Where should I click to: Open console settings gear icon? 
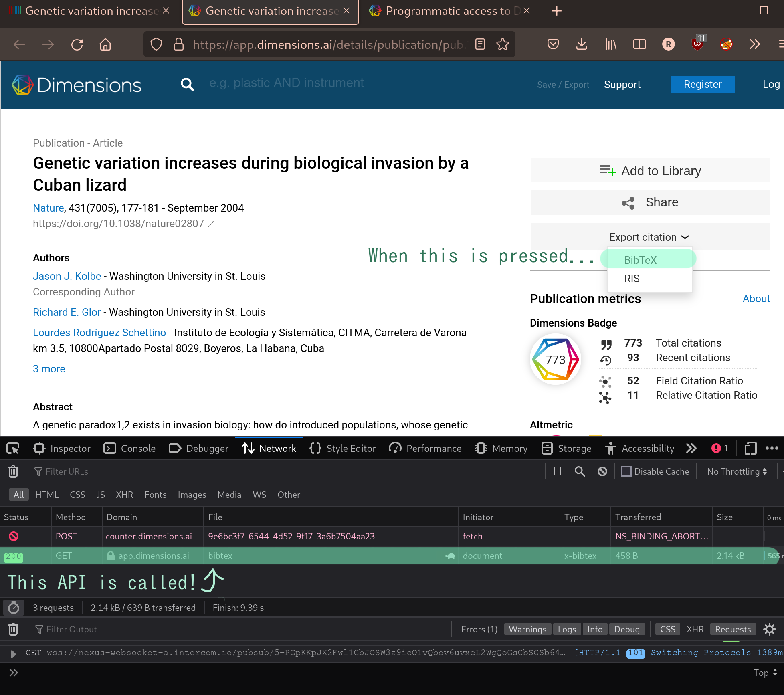[770, 630]
